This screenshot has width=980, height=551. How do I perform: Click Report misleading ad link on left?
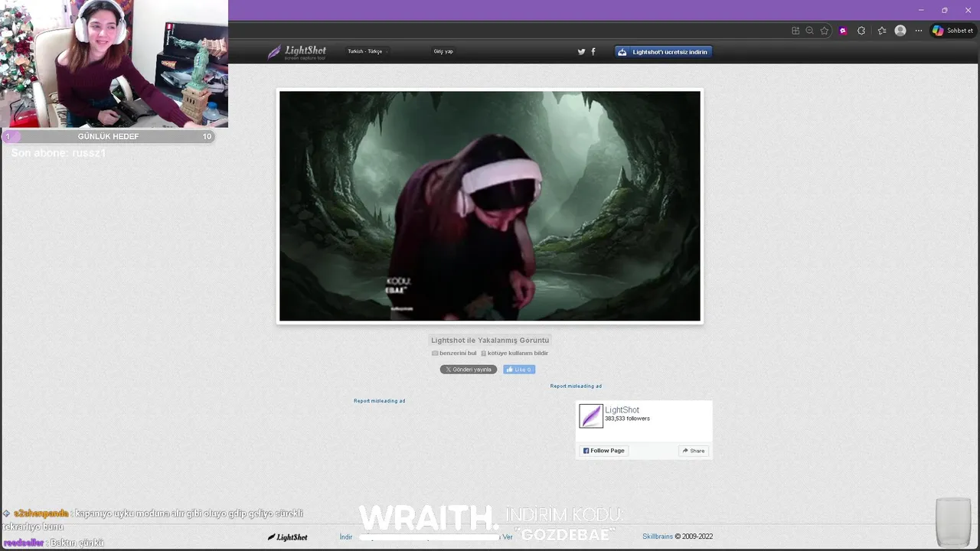tap(379, 400)
